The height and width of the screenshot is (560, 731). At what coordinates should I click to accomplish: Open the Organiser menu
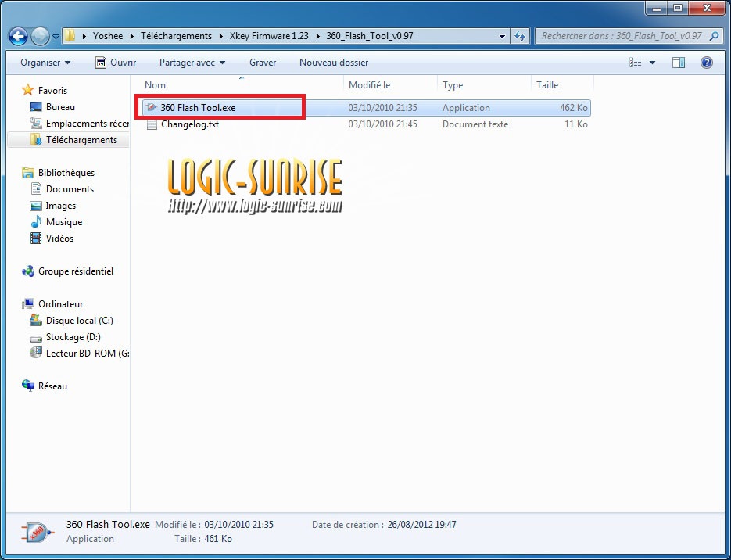pos(45,63)
